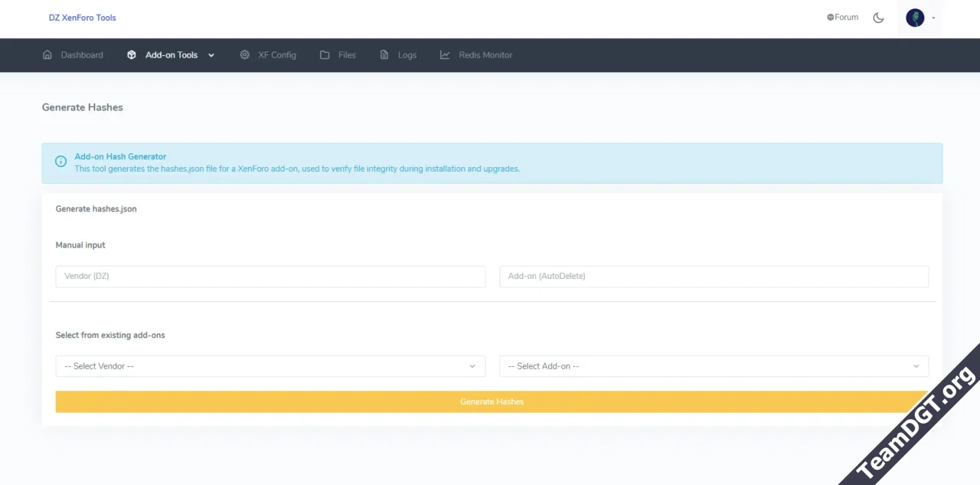Click the globe icon beside Forum
The image size is (980, 485).
pyautogui.click(x=831, y=18)
